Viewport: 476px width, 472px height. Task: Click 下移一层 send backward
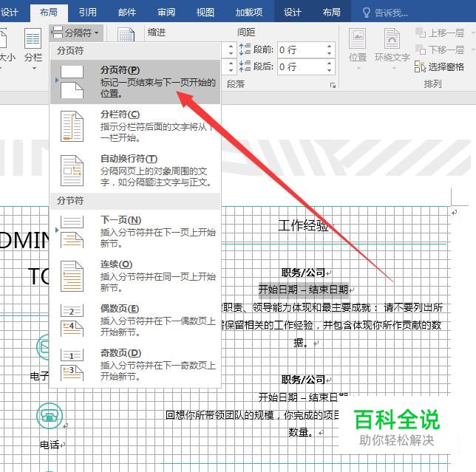pos(441,49)
